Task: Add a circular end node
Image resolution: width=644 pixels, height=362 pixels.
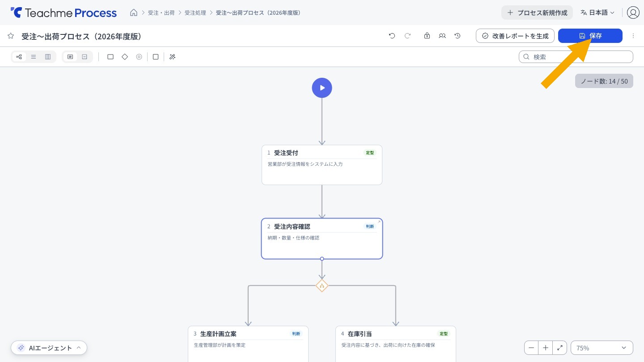Action: tap(139, 57)
